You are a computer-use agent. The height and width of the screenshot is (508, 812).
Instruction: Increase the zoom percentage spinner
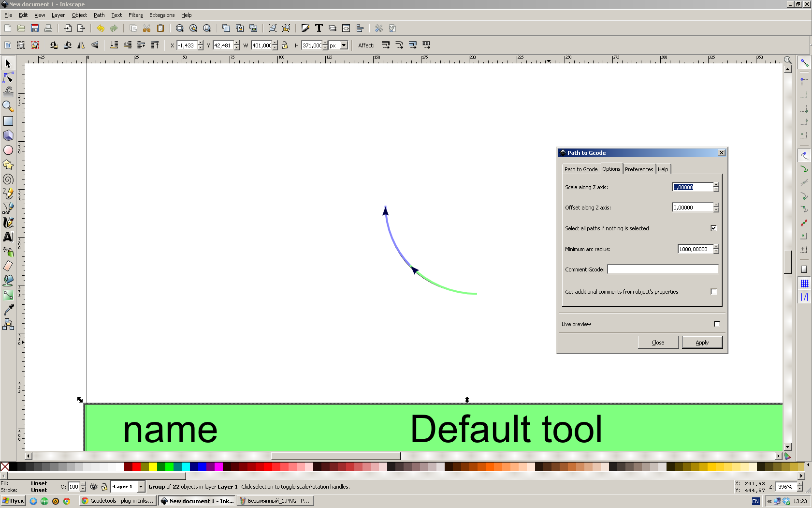[x=800, y=484]
